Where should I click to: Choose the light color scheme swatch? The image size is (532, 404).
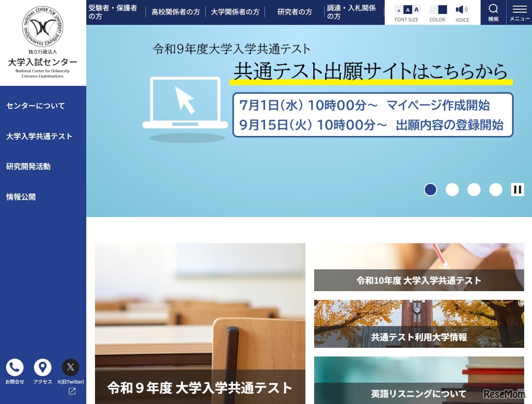coord(434,10)
